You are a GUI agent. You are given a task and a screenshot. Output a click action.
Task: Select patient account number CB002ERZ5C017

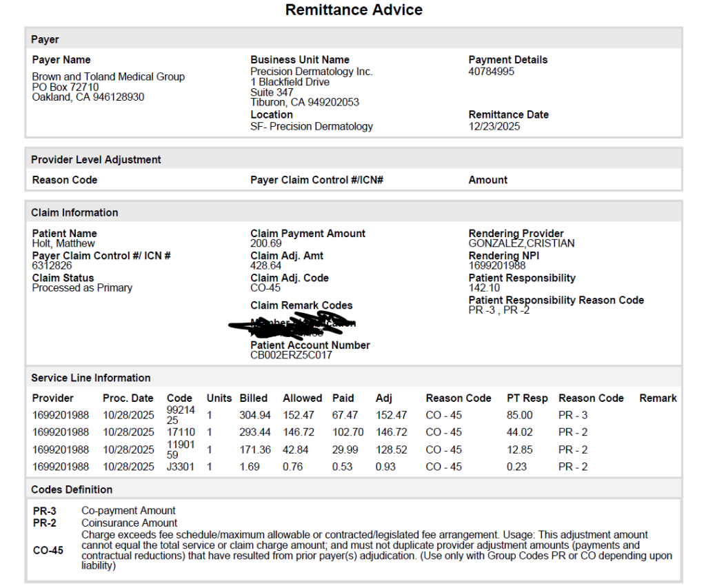pos(291,356)
